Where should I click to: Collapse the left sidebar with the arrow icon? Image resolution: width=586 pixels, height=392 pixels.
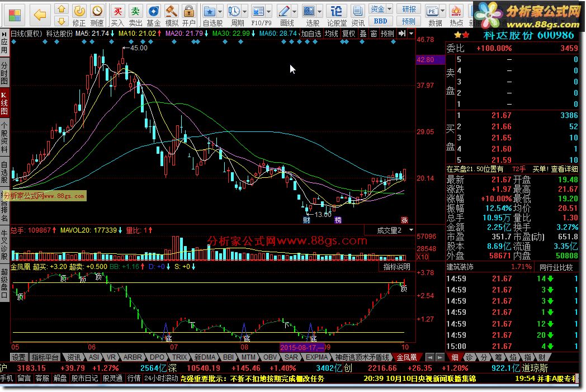[4, 34]
